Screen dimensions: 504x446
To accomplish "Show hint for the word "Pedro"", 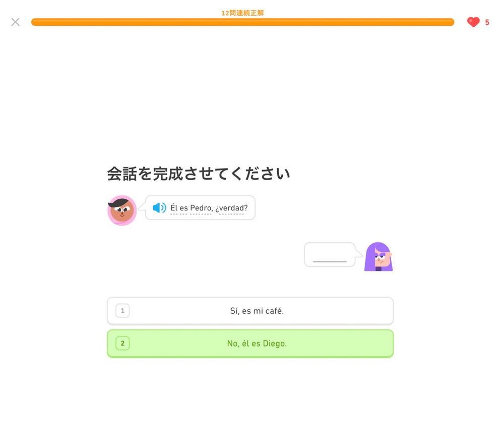I will (201, 208).
